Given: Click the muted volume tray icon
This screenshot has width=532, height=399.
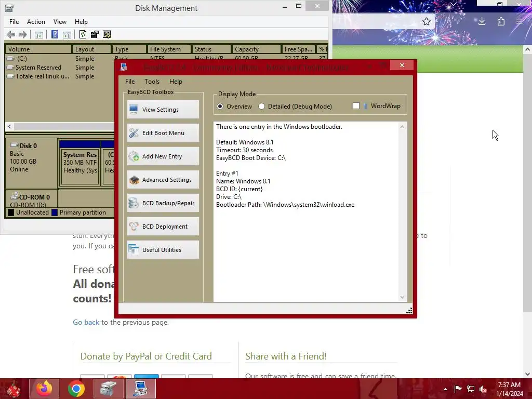Looking at the screenshot, I should click(483, 389).
